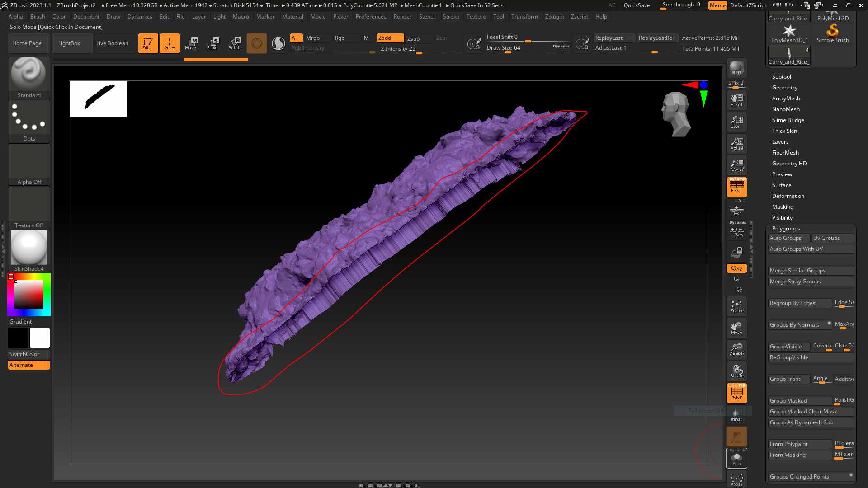Select the Scale gizmo tool

[212, 43]
